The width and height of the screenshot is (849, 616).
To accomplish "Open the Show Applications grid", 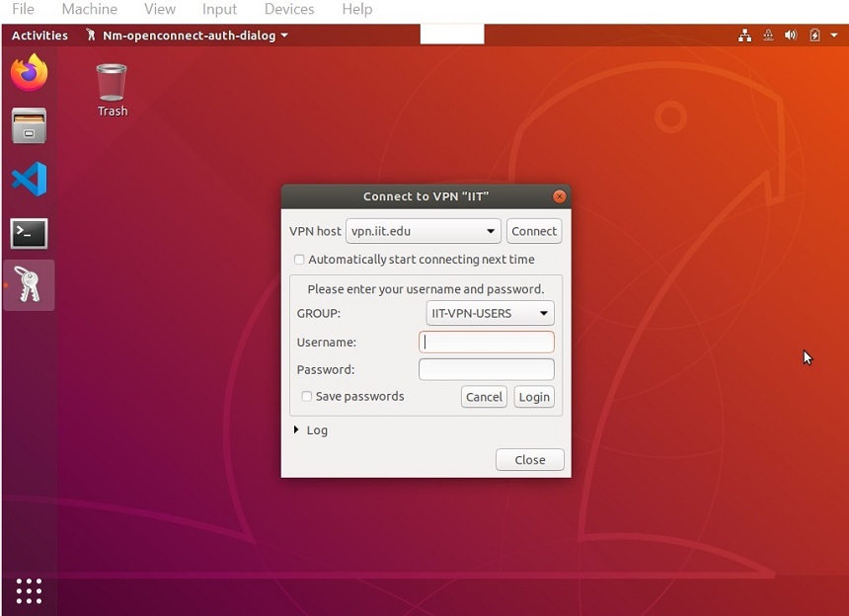I will 29,590.
